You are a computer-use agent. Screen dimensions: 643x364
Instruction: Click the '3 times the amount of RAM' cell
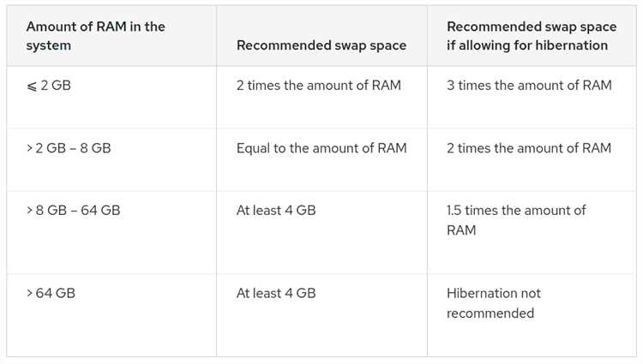tap(529, 85)
